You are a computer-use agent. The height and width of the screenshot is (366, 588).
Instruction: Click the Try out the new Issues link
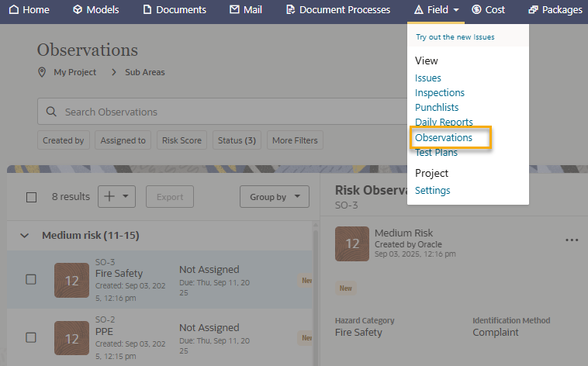[455, 36]
